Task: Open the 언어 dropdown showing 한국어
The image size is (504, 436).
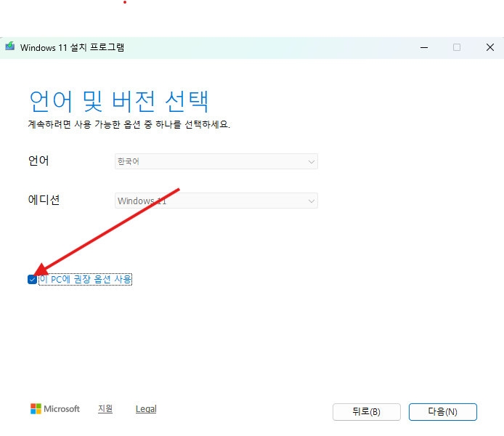Action: [216, 161]
